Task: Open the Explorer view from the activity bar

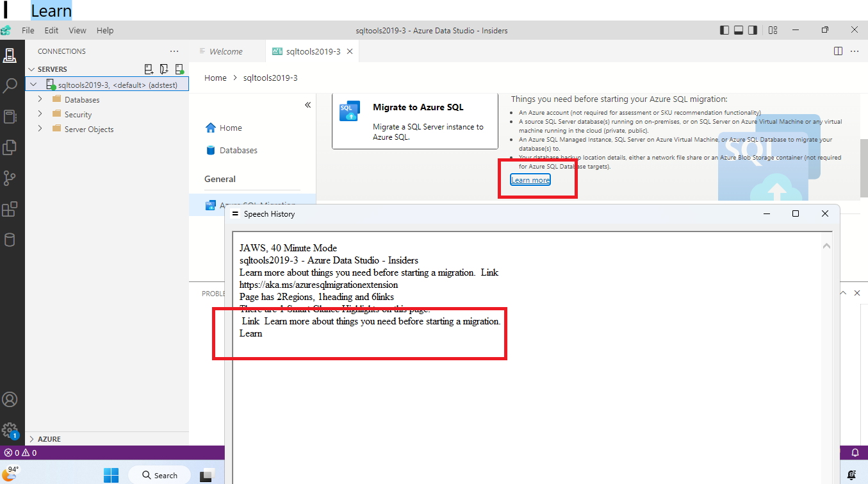Action: tap(11, 147)
